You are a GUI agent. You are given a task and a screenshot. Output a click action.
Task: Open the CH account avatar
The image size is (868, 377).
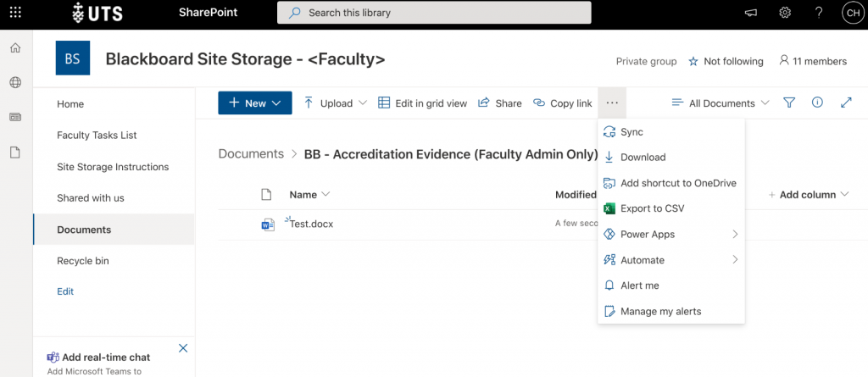851,13
